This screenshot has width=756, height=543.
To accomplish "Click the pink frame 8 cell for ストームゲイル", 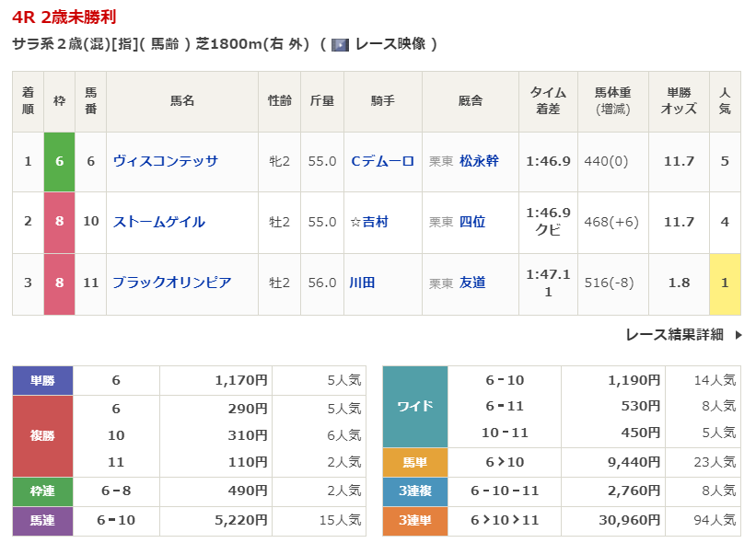I will [59, 222].
